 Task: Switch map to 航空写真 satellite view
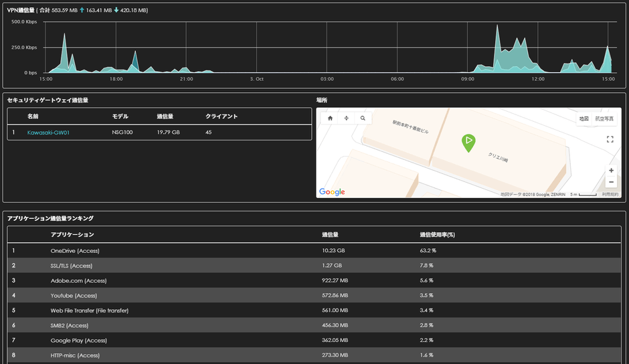coord(606,118)
